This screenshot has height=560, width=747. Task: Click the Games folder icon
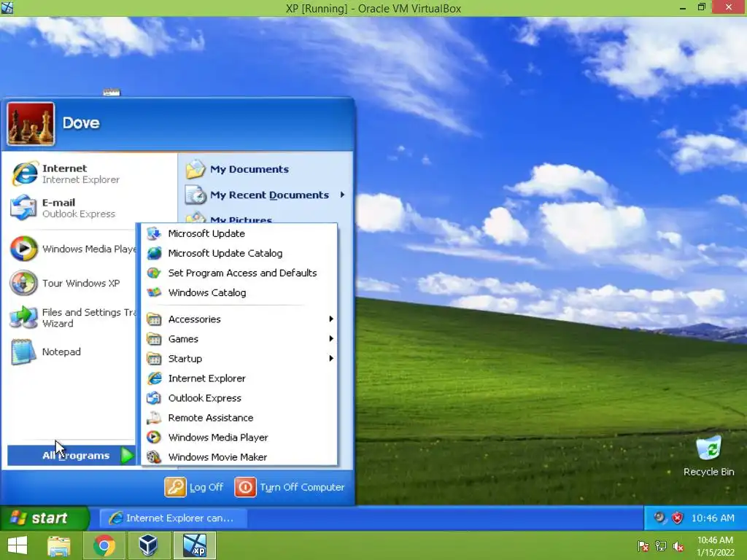click(x=154, y=339)
